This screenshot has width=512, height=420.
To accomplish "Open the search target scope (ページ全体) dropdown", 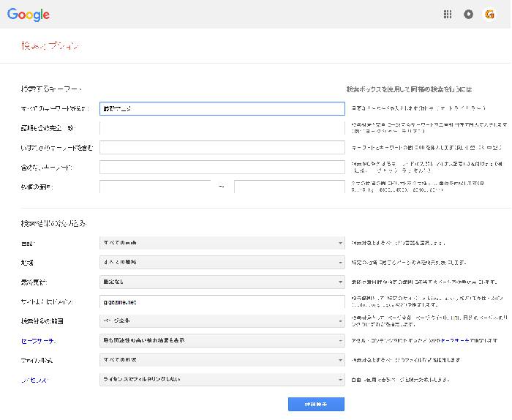I will pyautogui.click(x=222, y=321).
